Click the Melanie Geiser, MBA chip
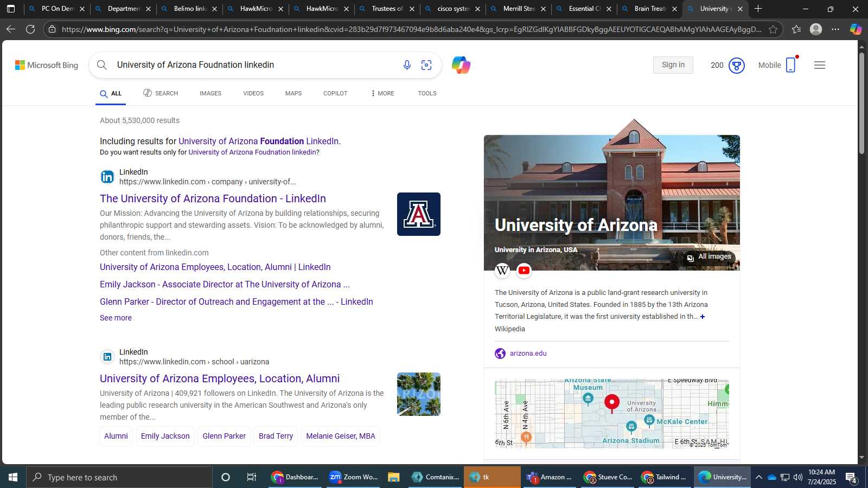The width and height of the screenshot is (868, 488). (341, 436)
